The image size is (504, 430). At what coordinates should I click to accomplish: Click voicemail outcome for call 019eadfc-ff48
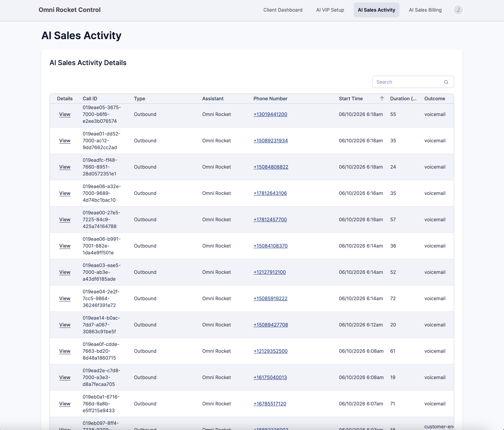point(435,167)
